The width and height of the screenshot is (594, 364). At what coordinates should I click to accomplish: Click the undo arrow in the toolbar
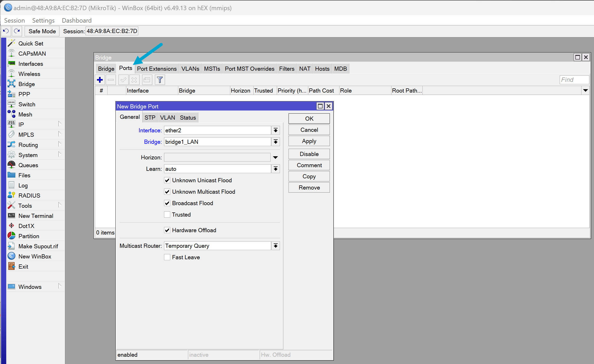point(5,31)
